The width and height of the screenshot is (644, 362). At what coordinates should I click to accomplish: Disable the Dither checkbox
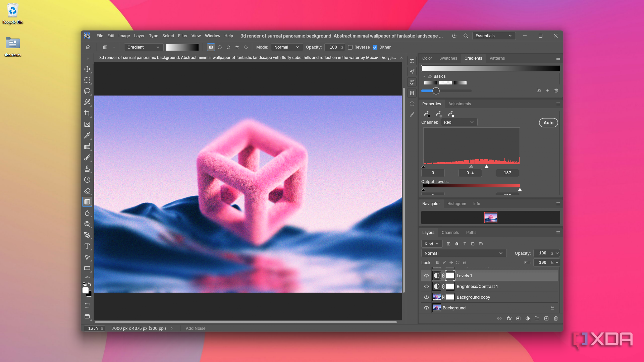[x=375, y=47]
